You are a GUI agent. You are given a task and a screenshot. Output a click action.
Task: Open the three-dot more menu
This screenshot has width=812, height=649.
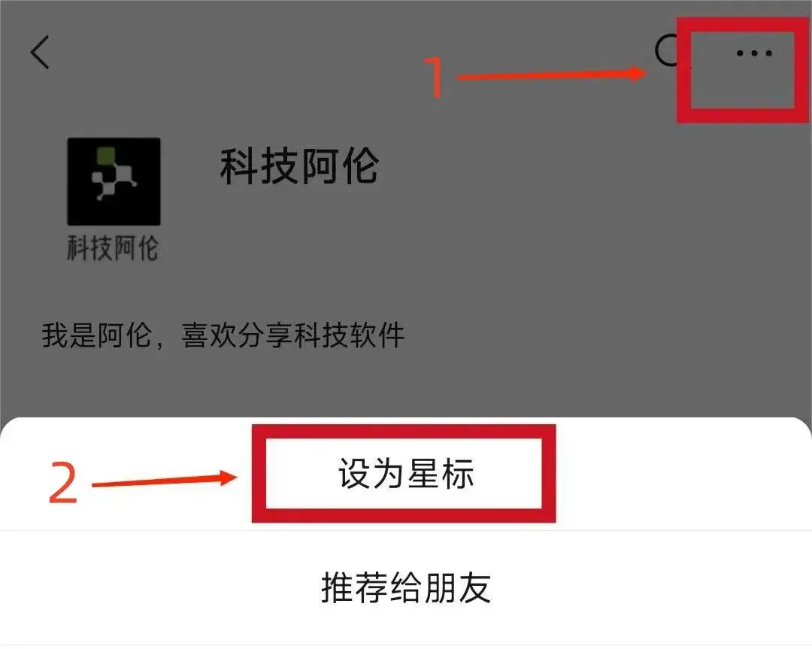click(754, 53)
